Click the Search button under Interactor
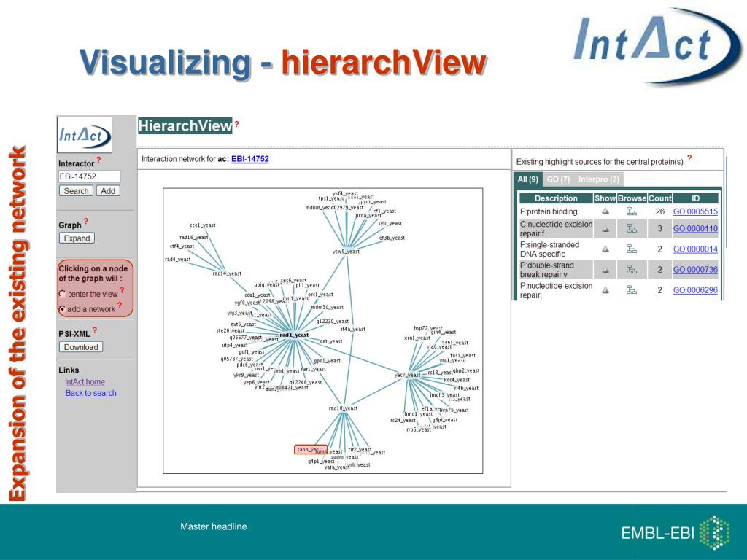Screen dimensions: 747x560 tap(76, 191)
